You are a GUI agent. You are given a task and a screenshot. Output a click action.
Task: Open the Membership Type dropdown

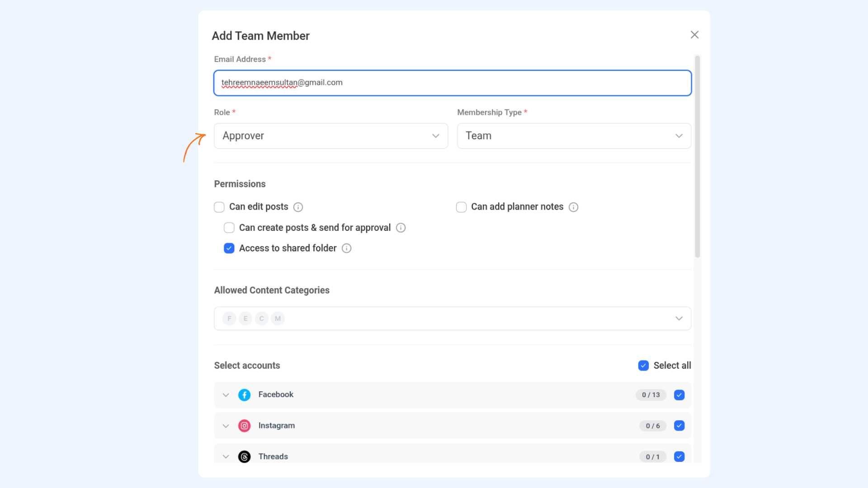pos(574,136)
